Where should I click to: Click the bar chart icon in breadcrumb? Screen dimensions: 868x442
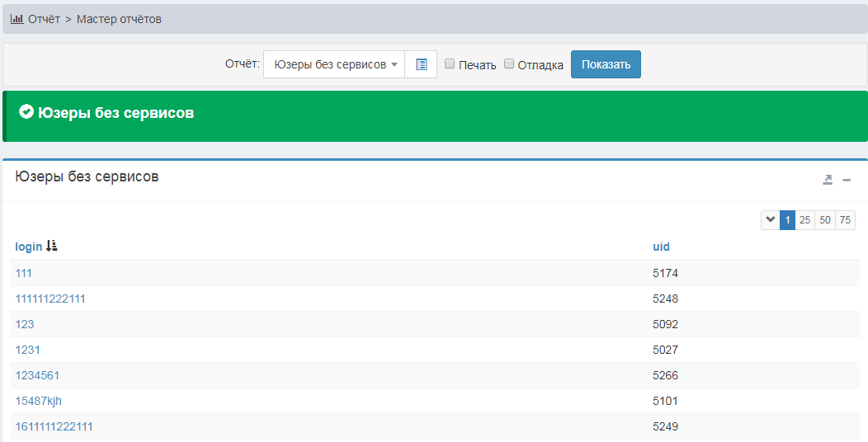pos(17,19)
